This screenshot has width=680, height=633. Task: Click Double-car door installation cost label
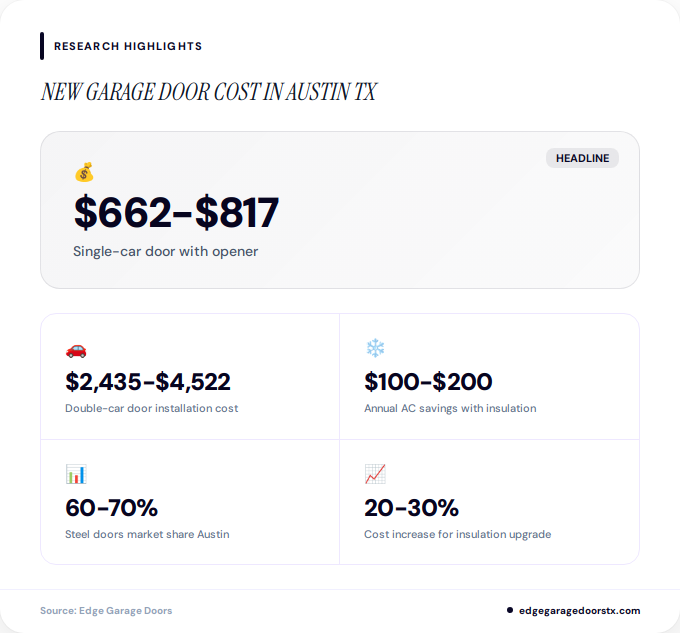(151, 408)
